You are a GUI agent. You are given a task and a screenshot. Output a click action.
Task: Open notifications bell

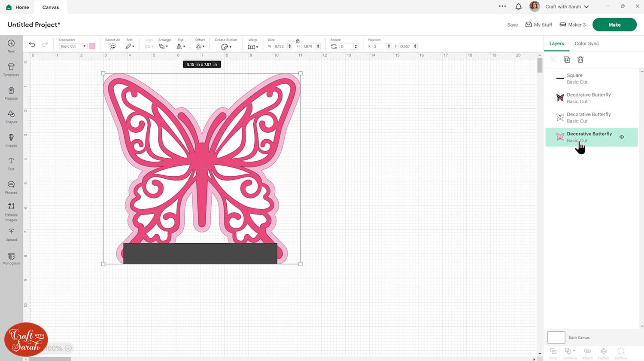[518, 6]
